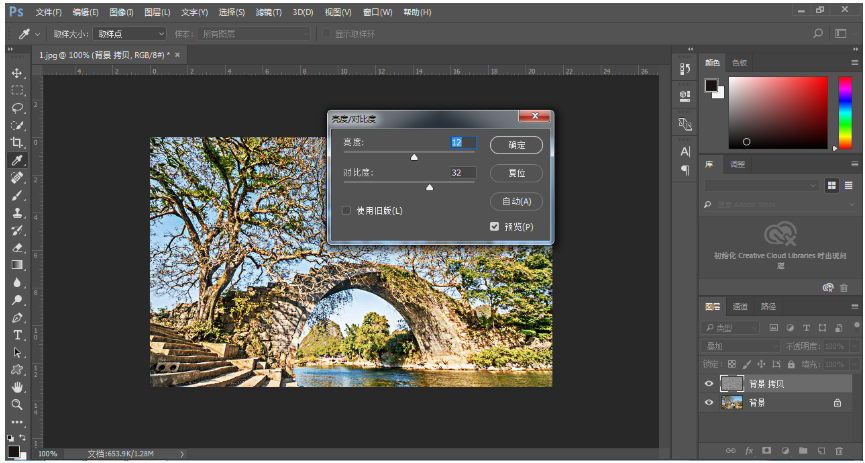Click the 自动(A) button
Image resolution: width=865 pixels, height=463 pixels.
[516, 201]
